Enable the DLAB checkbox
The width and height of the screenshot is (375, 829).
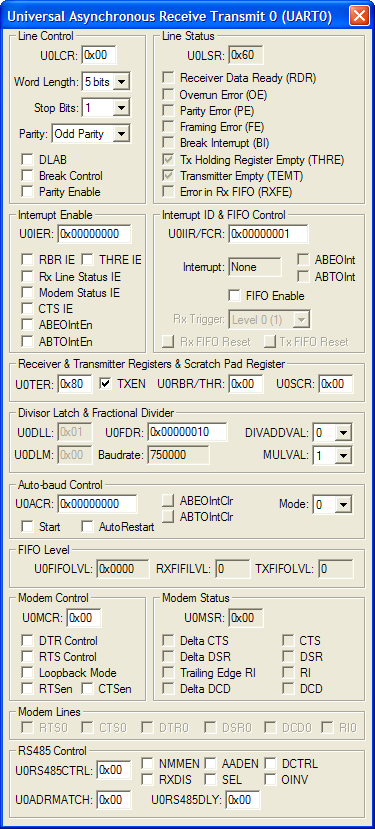[27, 160]
